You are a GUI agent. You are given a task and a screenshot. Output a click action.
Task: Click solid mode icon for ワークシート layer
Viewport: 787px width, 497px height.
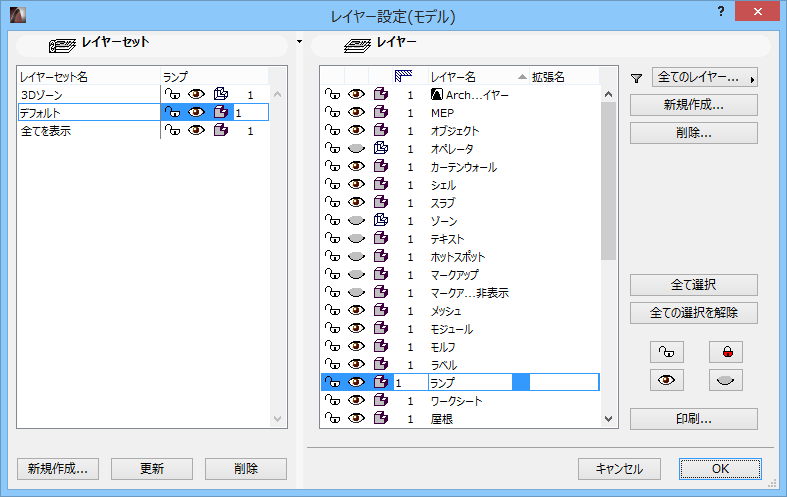tap(381, 401)
